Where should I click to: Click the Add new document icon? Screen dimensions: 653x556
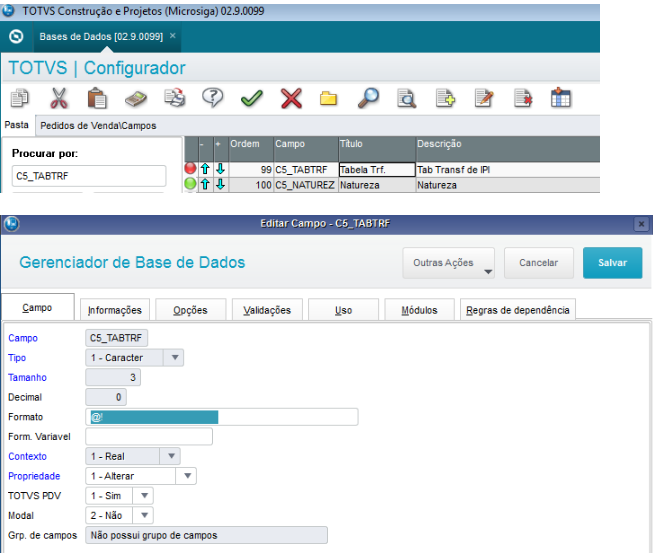point(445,99)
